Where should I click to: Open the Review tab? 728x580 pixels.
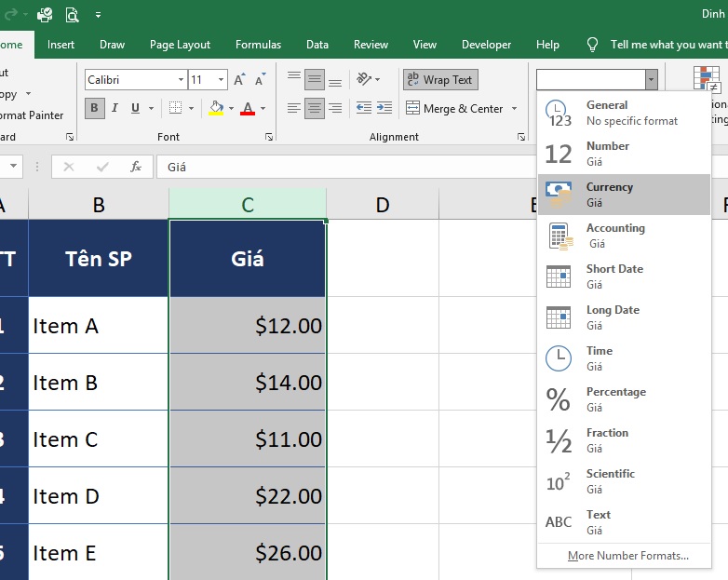[x=371, y=45]
